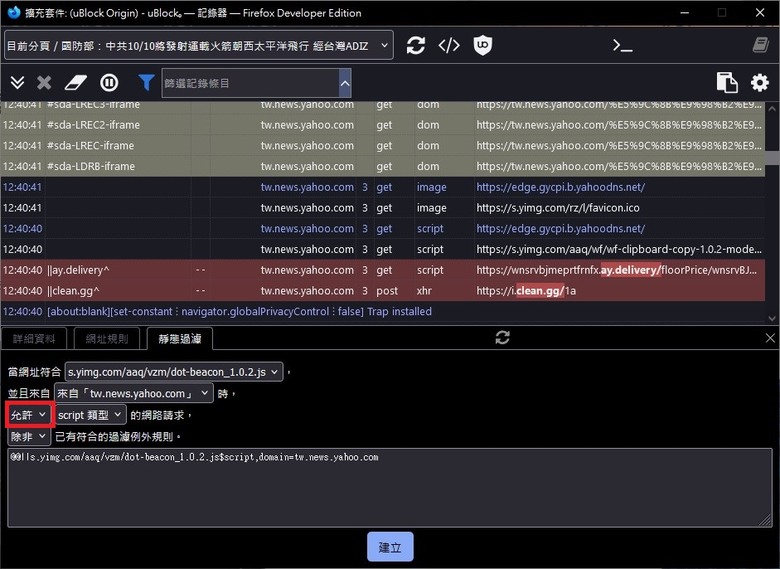Copy log to clipboard icon

pyautogui.click(x=727, y=83)
